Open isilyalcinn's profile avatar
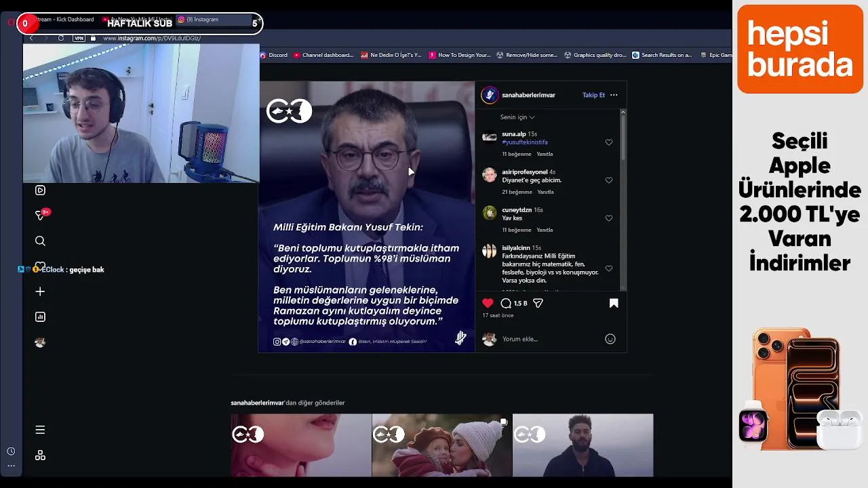 pos(489,251)
